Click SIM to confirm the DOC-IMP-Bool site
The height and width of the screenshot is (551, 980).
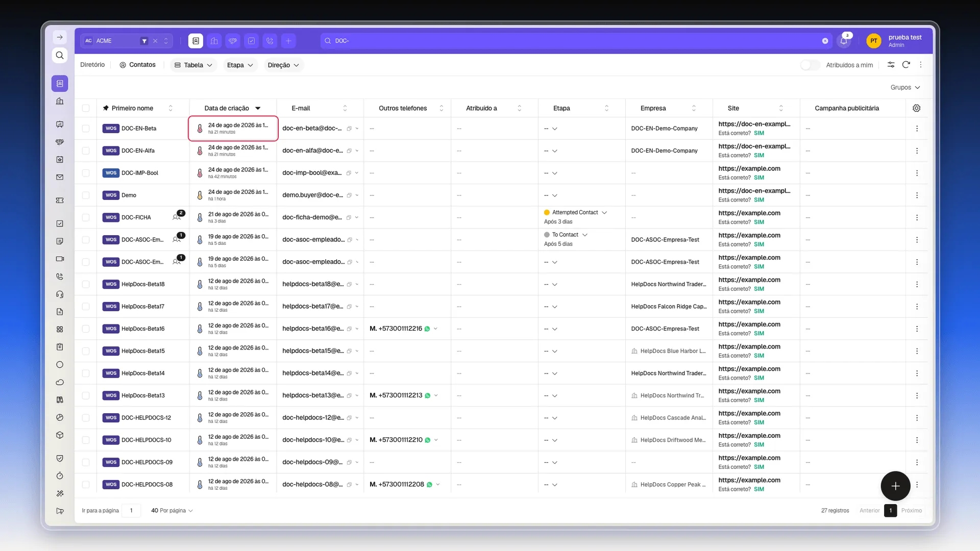[x=759, y=178]
